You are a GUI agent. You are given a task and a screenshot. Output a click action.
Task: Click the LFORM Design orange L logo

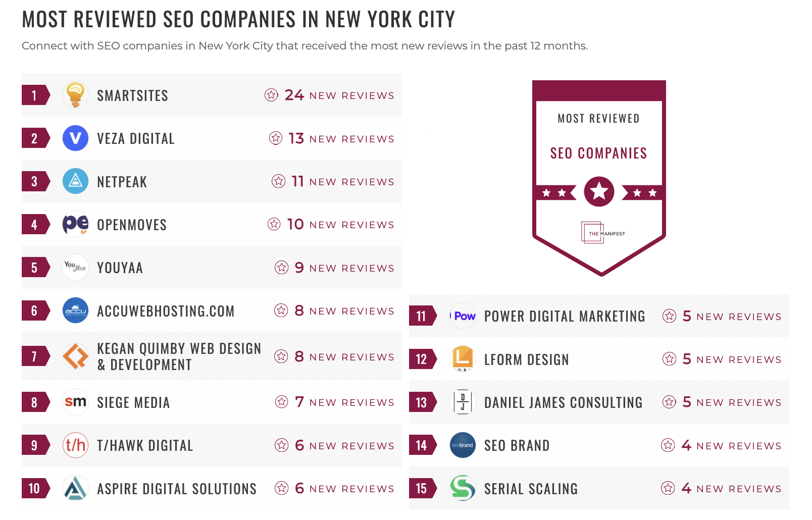463,358
